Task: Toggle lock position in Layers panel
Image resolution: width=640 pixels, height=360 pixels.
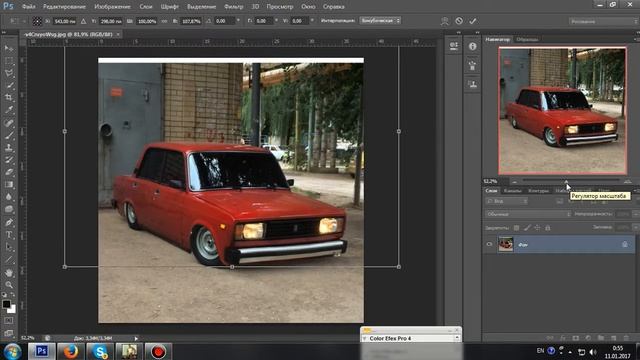Action: pos(537,228)
